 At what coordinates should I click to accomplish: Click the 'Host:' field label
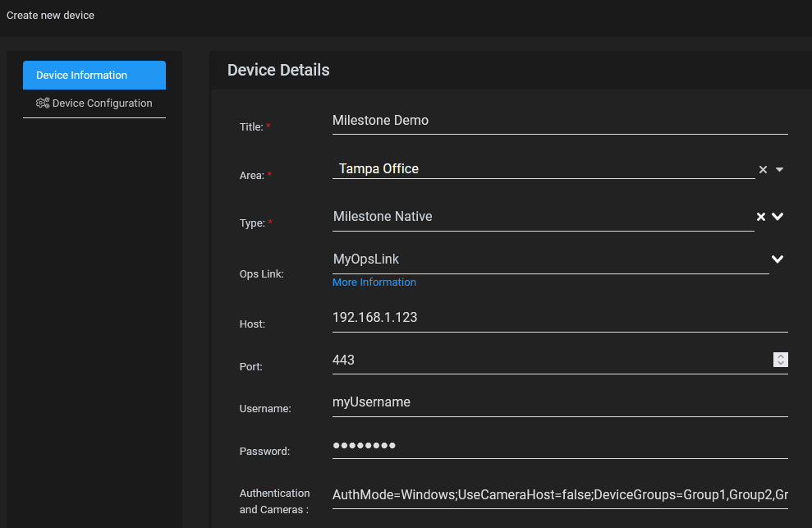252,324
